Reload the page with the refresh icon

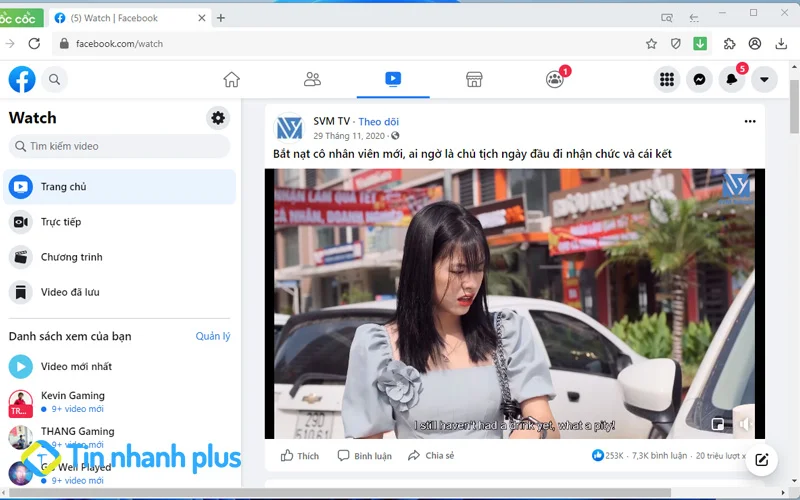[34, 43]
